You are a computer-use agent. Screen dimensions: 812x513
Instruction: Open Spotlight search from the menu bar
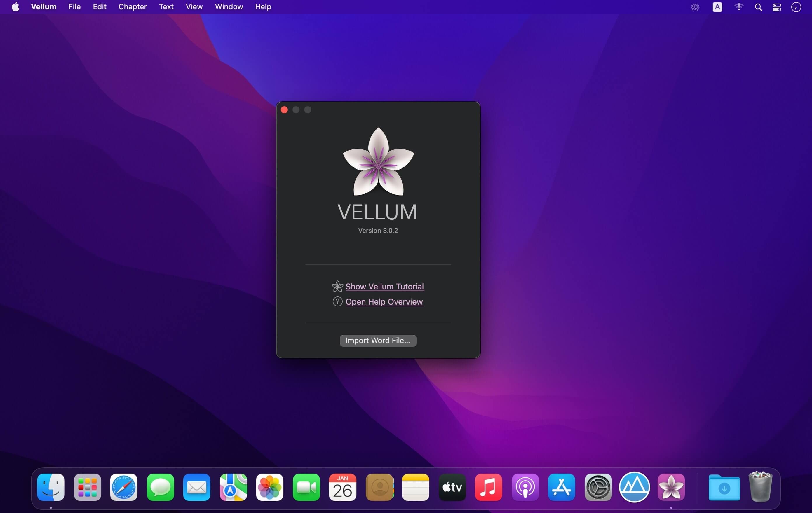point(758,7)
